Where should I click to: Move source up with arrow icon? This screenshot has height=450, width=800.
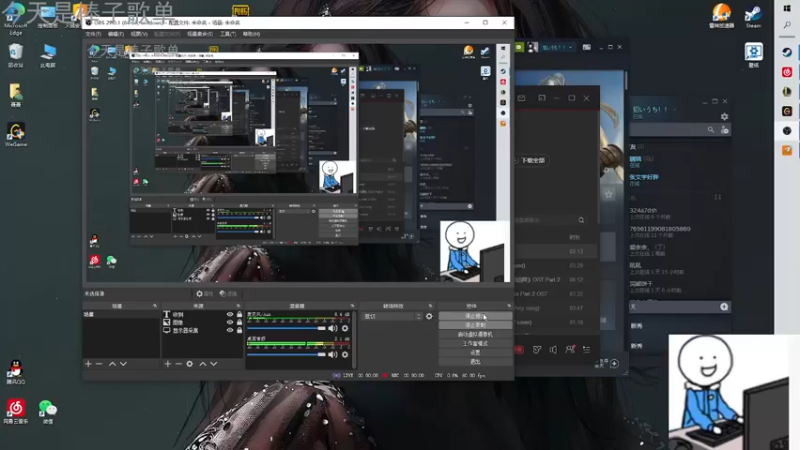pos(203,364)
